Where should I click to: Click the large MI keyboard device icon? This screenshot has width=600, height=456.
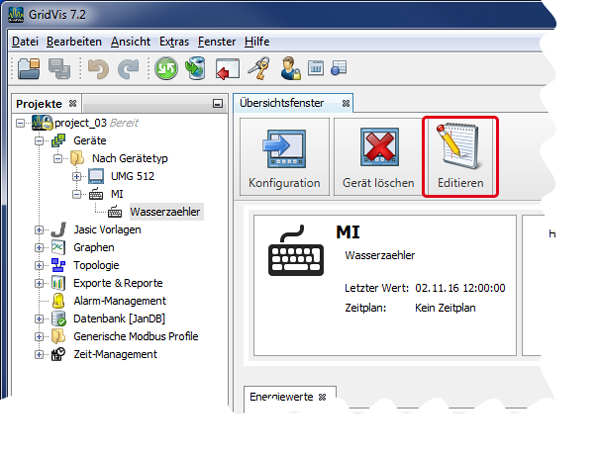coord(296,251)
